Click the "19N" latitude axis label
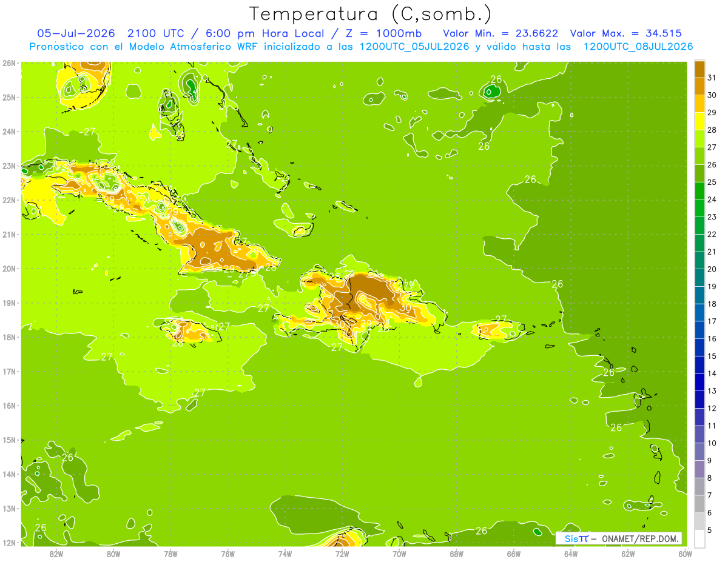Screen dimensions: 728x562 tap(9, 303)
